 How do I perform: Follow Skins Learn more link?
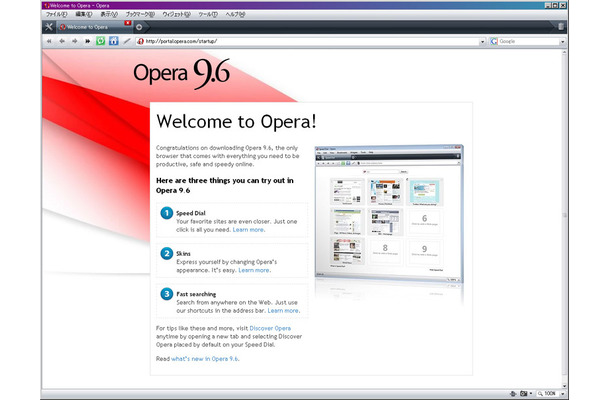click(254, 270)
